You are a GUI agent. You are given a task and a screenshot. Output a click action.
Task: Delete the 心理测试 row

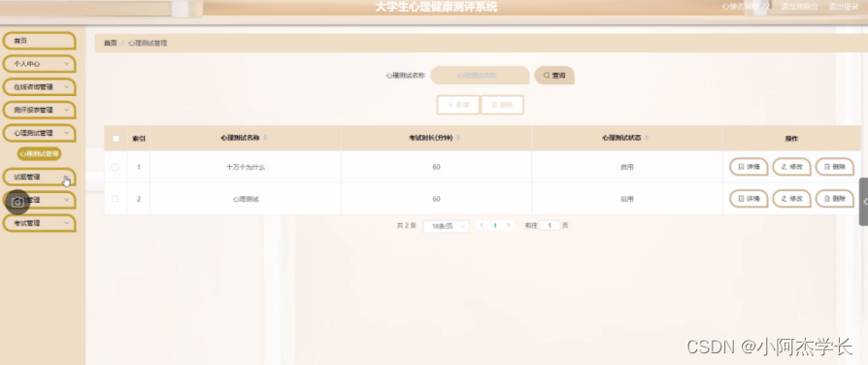point(834,199)
